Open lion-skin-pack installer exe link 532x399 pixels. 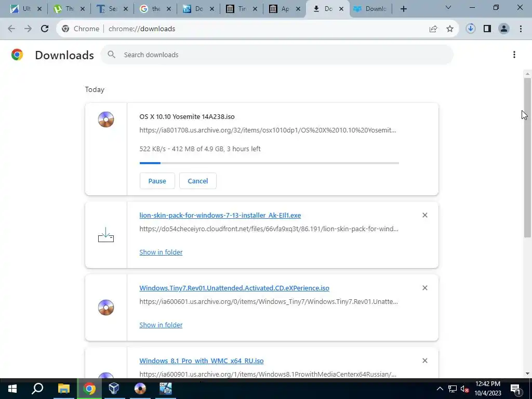[220, 216]
